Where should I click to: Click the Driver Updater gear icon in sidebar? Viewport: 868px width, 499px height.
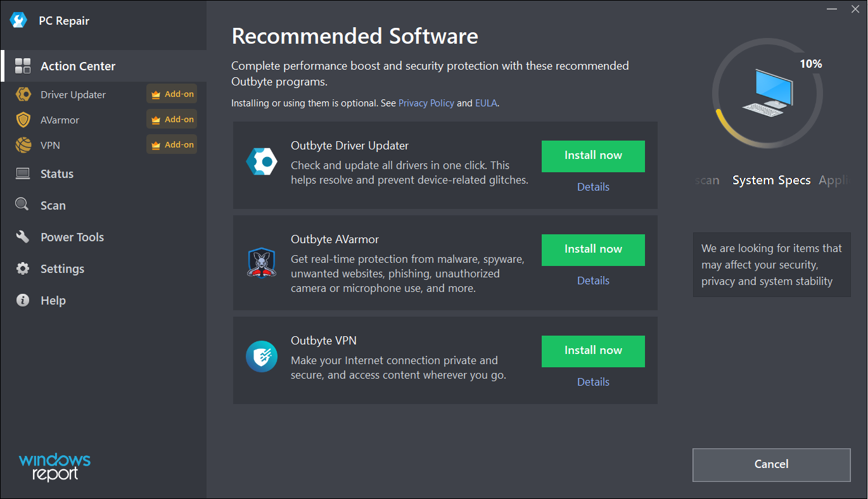point(23,94)
